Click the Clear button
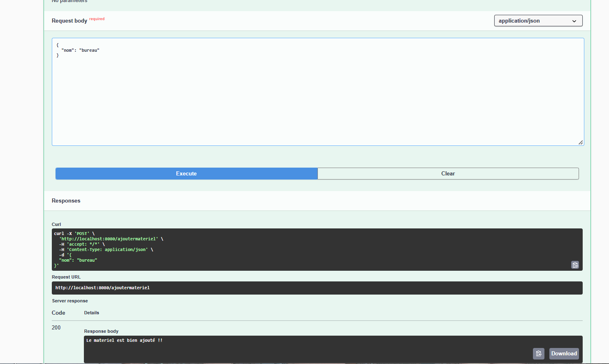This screenshot has width=609, height=364. (x=448, y=173)
